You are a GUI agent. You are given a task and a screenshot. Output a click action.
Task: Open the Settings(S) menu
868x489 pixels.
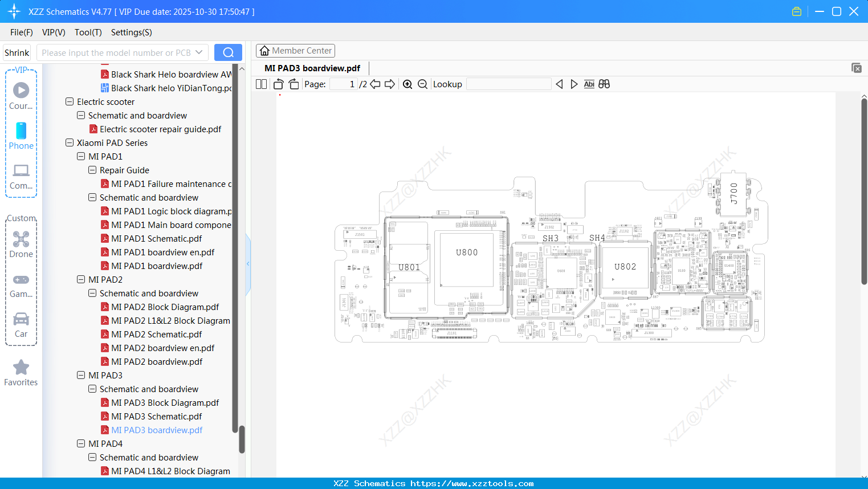coord(132,32)
